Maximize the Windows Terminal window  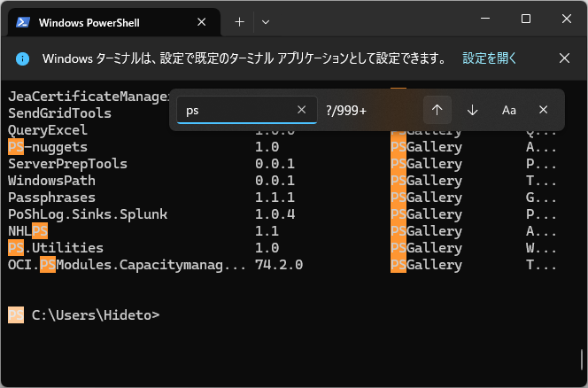[526, 19]
